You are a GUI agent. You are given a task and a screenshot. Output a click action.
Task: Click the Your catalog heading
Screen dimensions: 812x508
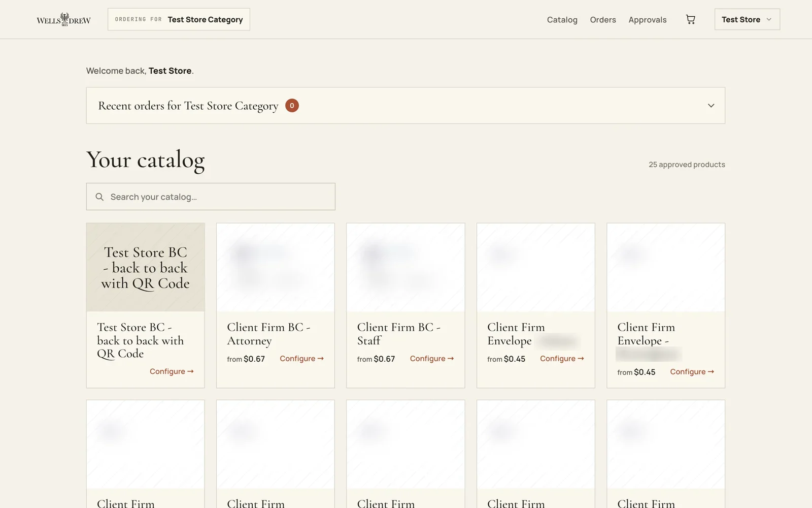[146, 160]
